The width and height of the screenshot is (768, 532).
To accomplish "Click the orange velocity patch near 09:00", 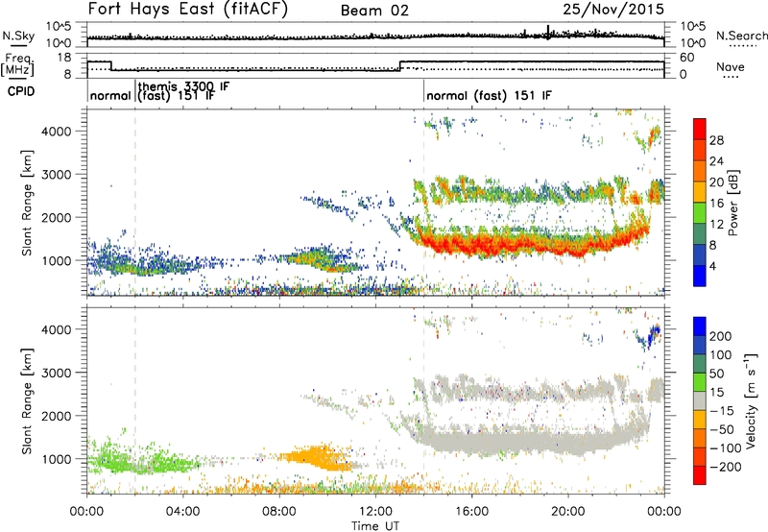I will (315, 457).
